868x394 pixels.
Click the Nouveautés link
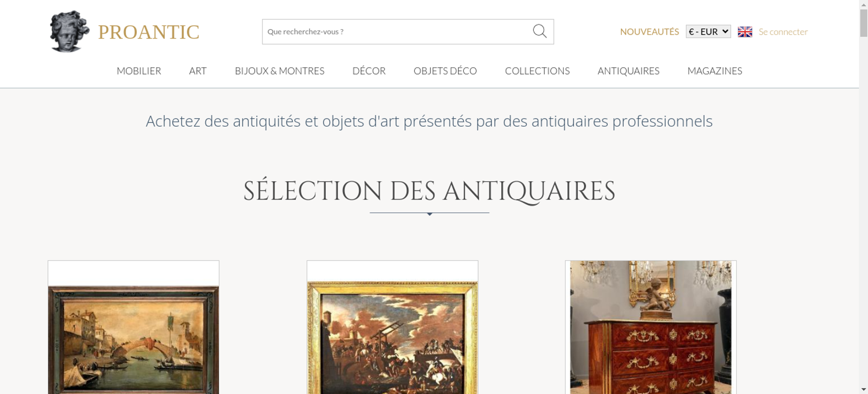649,32
